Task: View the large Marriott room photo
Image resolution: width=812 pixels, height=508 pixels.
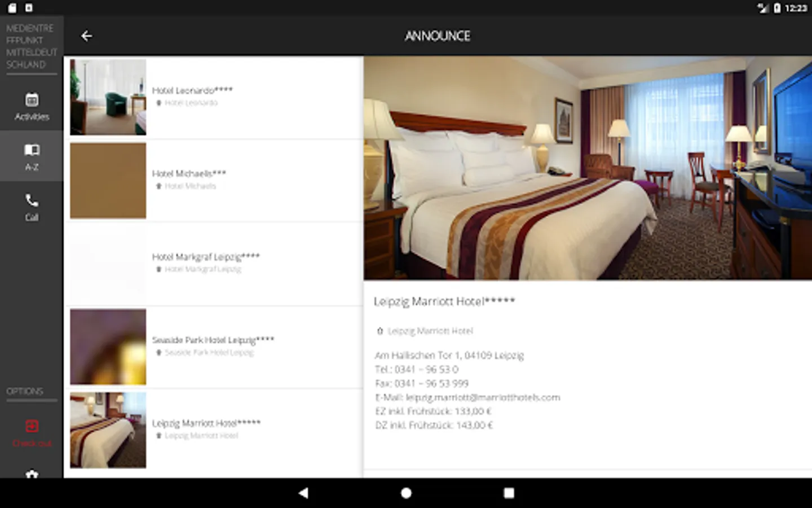Action: coord(588,168)
